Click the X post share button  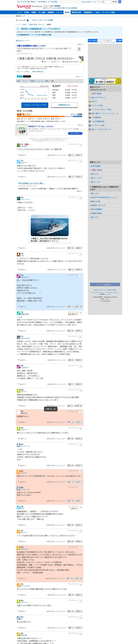coord(27,77)
